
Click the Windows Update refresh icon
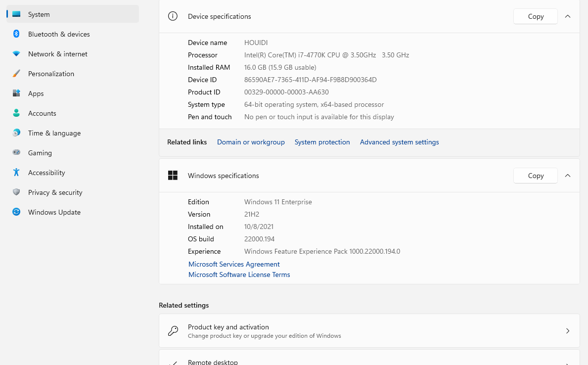coord(16,212)
